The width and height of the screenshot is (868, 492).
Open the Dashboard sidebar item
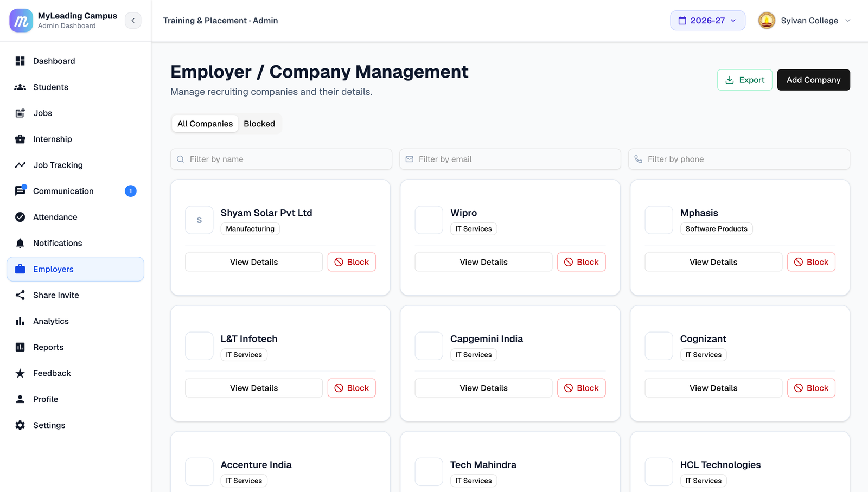point(75,61)
